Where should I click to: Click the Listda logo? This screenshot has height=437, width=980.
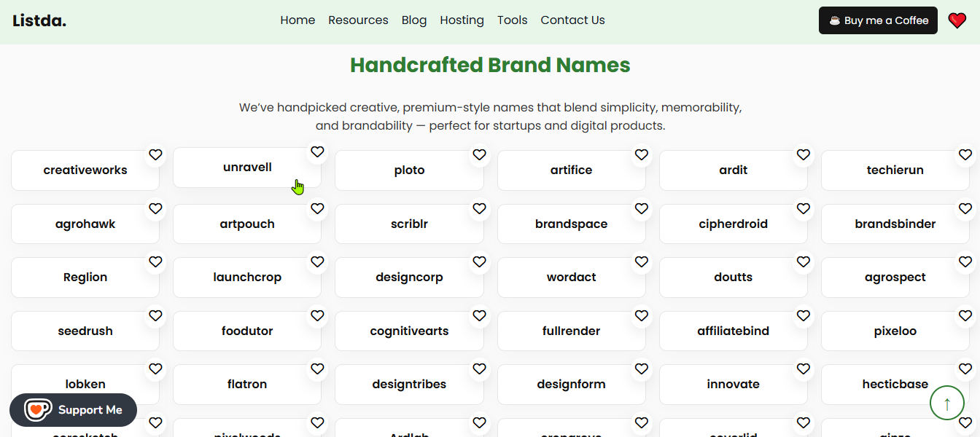tap(39, 20)
